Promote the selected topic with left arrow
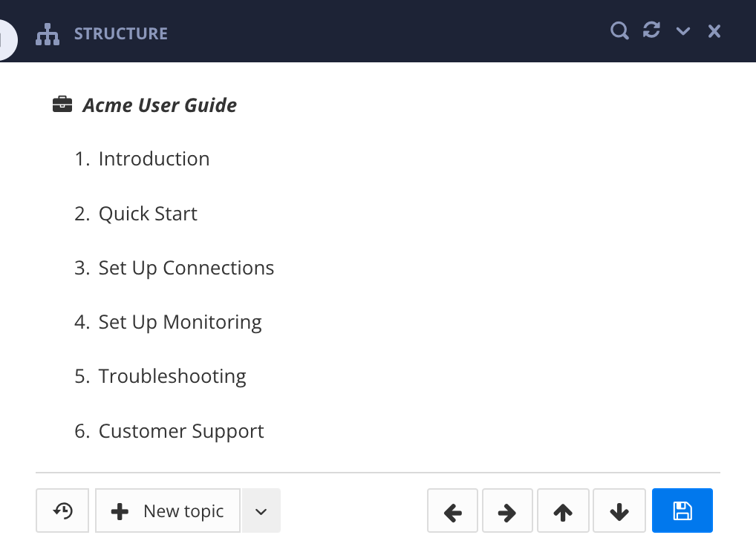The image size is (756, 555). tap(452, 510)
